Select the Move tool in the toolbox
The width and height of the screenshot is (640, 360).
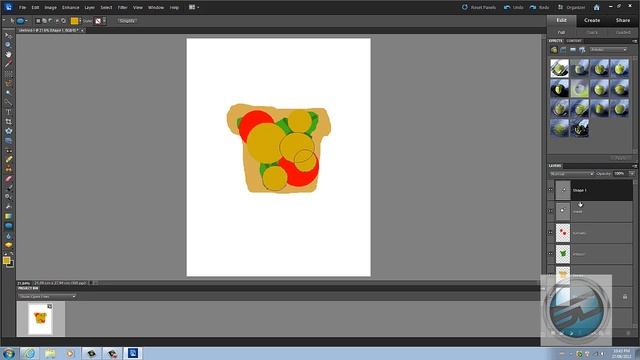pyautogui.click(x=8, y=36)
